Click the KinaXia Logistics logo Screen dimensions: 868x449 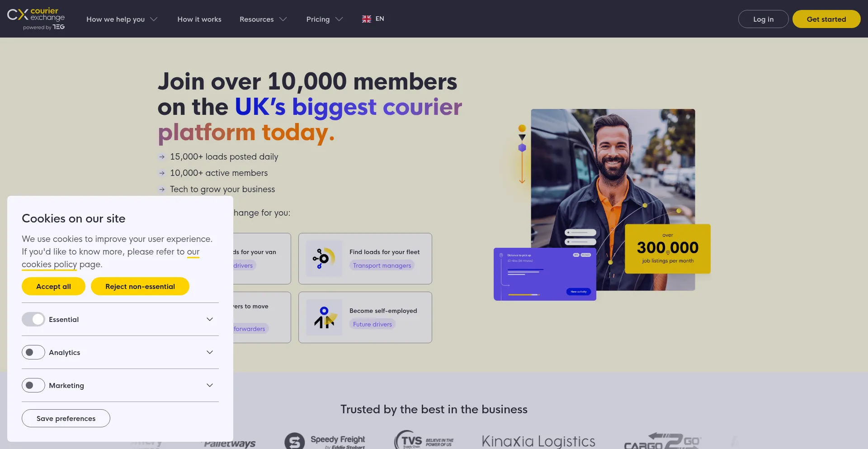(538, 441)
